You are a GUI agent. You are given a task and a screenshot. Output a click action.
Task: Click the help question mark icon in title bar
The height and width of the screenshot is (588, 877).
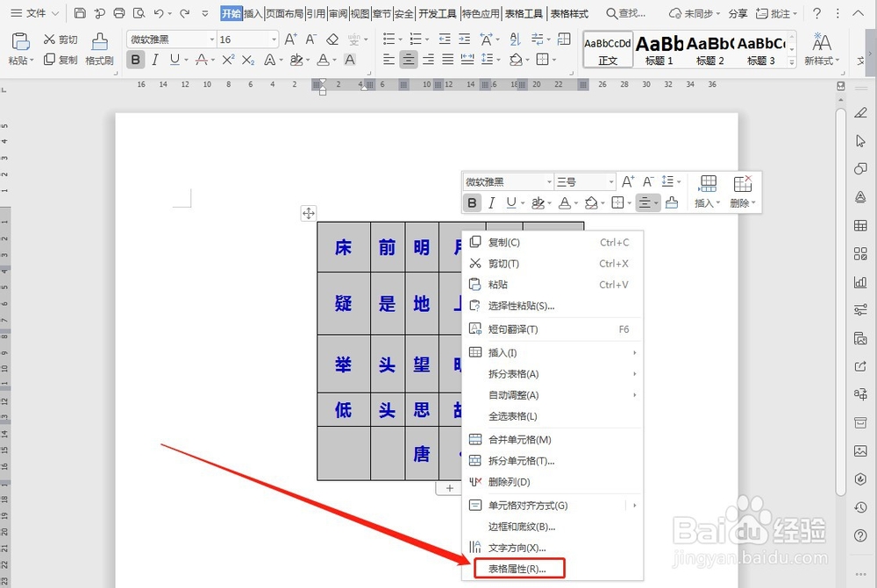click(x=816, y=13)
